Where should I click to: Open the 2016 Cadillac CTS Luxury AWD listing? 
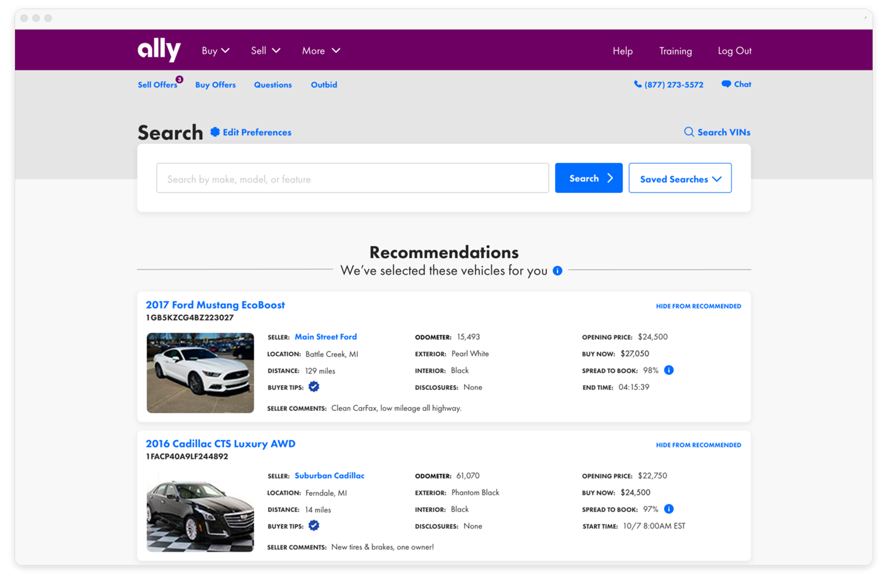point(220,444)
